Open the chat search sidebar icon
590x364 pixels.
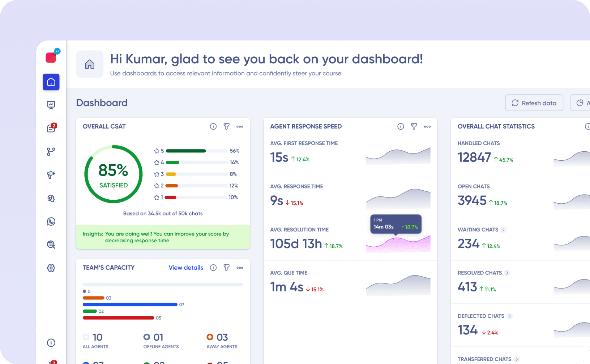click(x=51, y=244)
